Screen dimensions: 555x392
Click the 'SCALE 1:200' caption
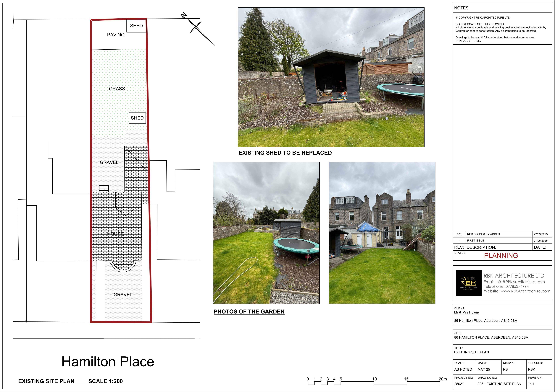pos(106,381)
